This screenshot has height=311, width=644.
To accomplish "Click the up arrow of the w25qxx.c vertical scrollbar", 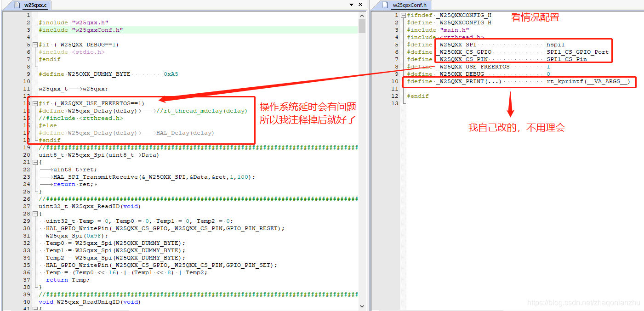I will [x=362, y=15].
